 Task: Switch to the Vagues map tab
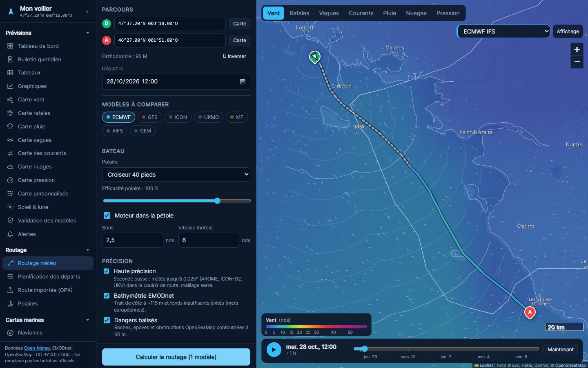329,13
